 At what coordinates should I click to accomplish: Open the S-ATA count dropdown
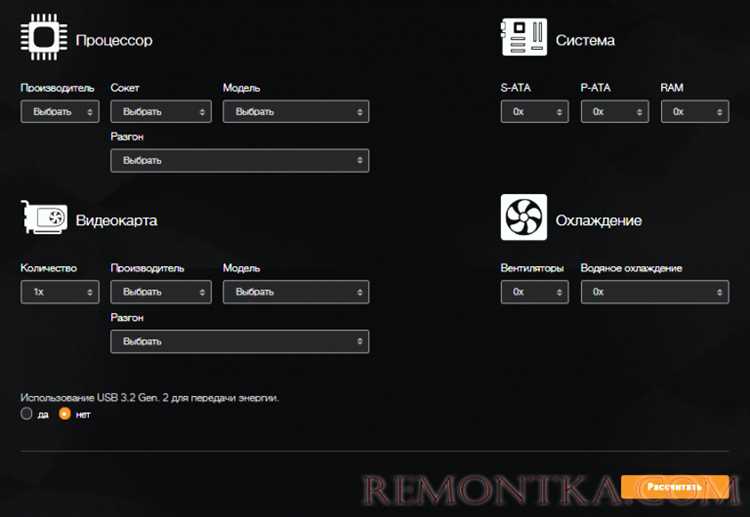point(534,111)
